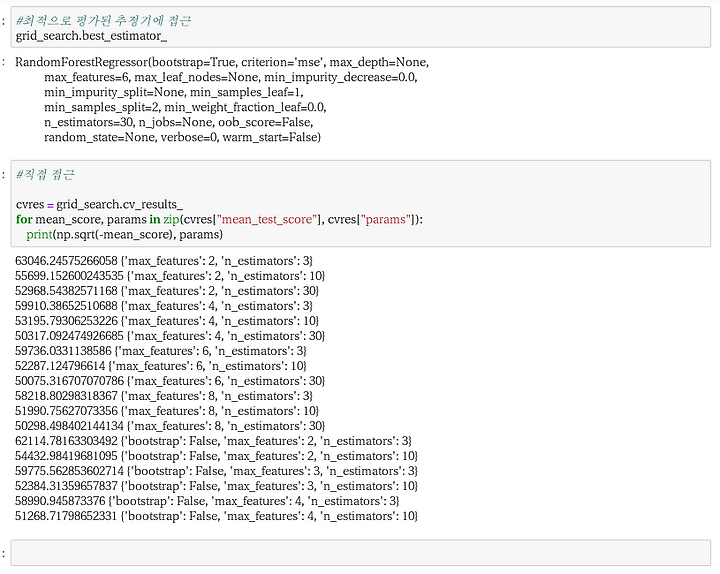Image resolution: width=720 pixels, height=574 pixels.
Task: Click output line starting with 63046.24575266058
Action: coord(163,261)
